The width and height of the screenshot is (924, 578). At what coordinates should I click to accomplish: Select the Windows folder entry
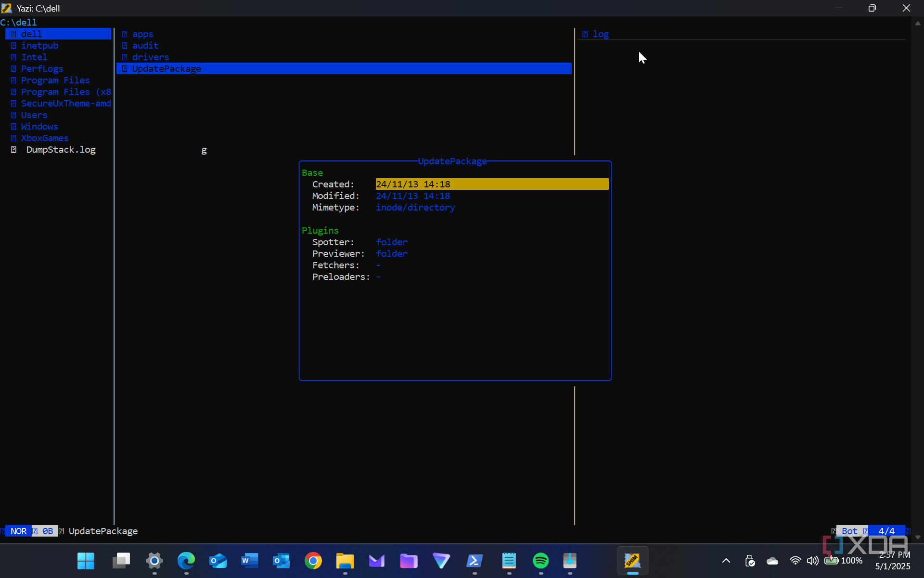[39, 126]
